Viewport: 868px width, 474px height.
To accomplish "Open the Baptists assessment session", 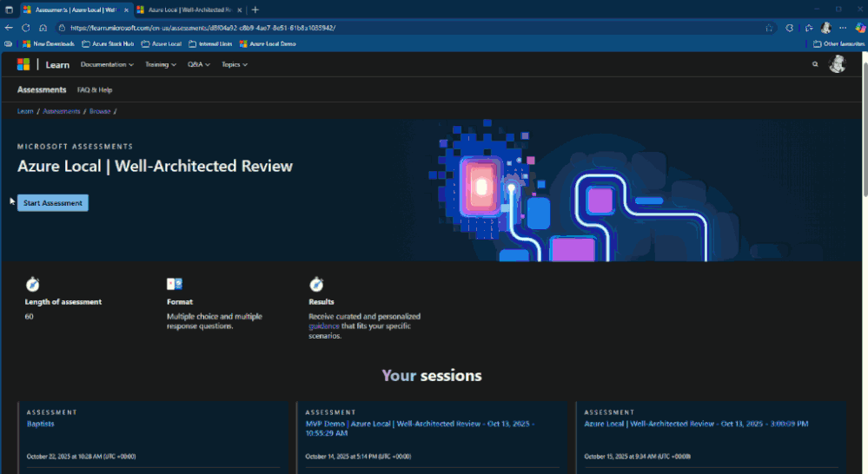I will click(41, 424).
